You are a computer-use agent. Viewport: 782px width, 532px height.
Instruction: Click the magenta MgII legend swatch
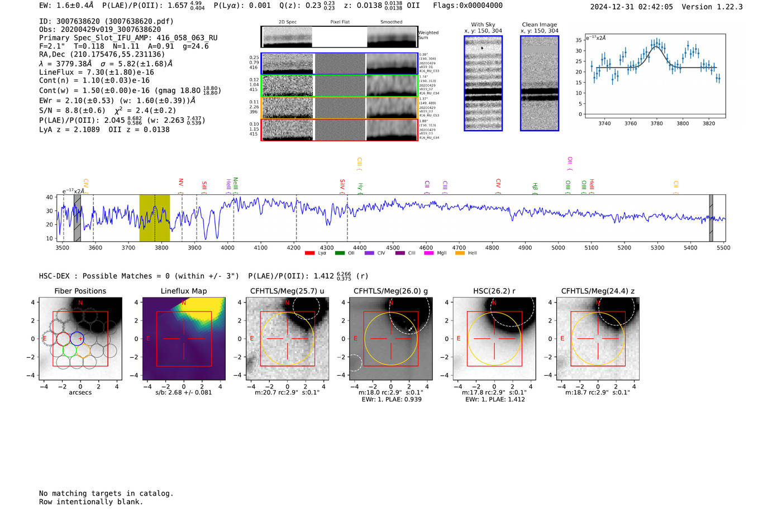coord(429,253)
